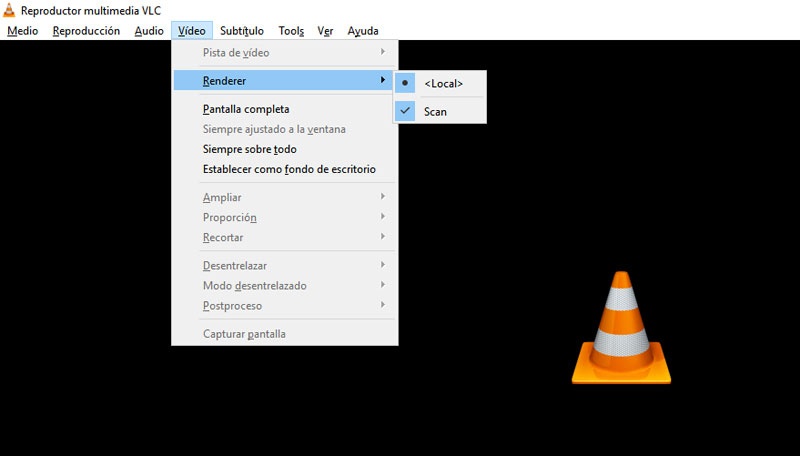Open the Tools menu
The image size is (800, 456).
click(x=291, y=31)
